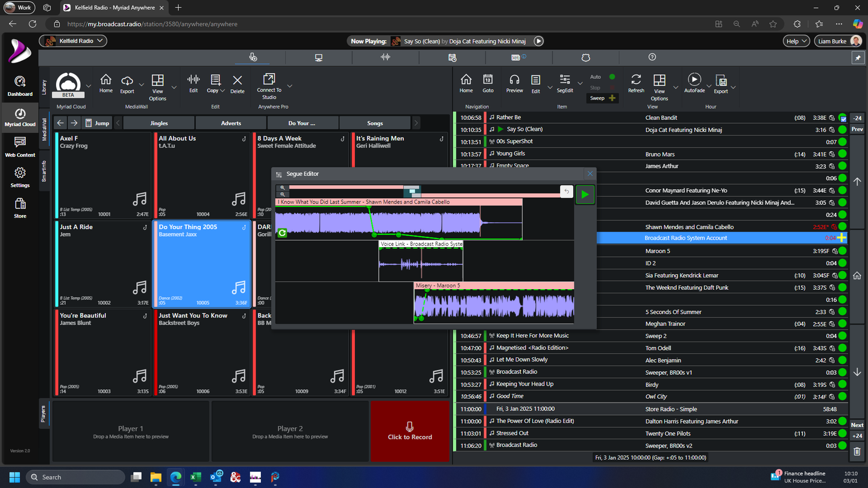
Task: Open the Help dropdown menu
Action: [x=796, y=41]
